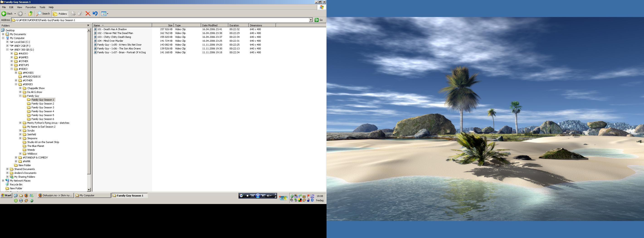Open Windows Media Player Quick Launch icon
Image resolution: width=644 pixels, height=238 pixels.
pos(21,201)
